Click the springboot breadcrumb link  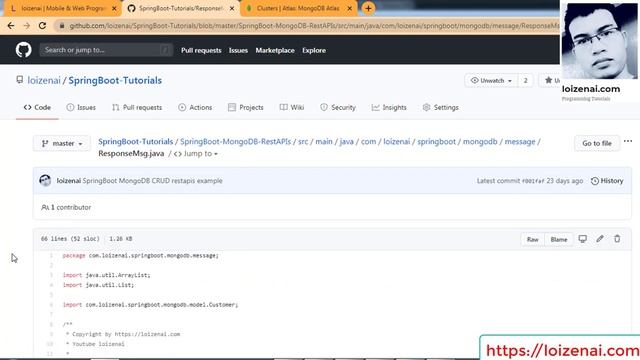[x=436, y=142]
